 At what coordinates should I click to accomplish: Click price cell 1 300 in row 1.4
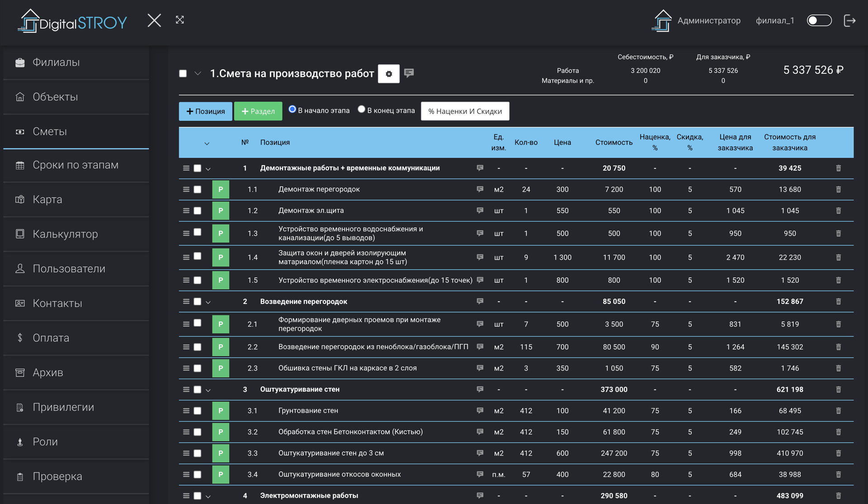point(562,257)
